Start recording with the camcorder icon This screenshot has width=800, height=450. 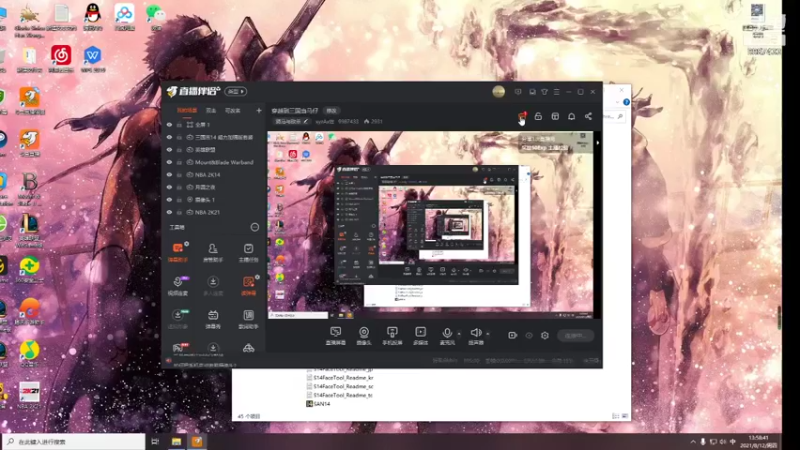pos(512,335)
